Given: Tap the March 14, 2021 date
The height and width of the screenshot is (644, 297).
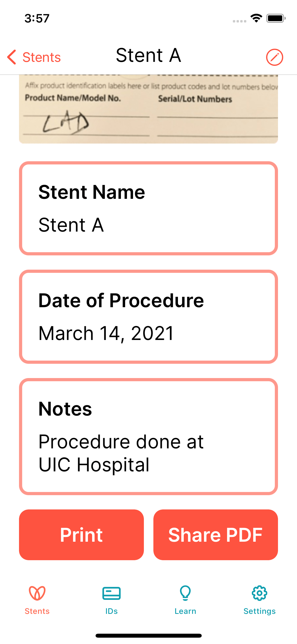Looking at the screenshot, I should (106, 333).
